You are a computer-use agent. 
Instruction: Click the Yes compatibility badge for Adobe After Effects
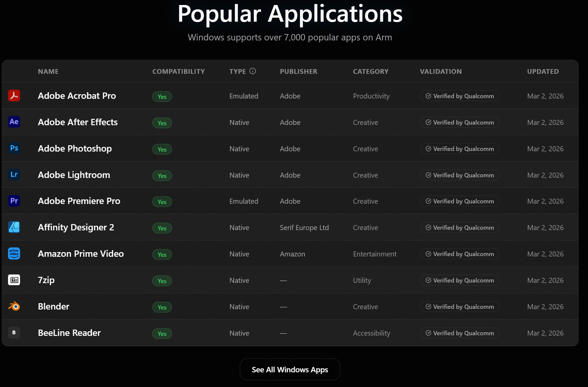pos(162,123)
